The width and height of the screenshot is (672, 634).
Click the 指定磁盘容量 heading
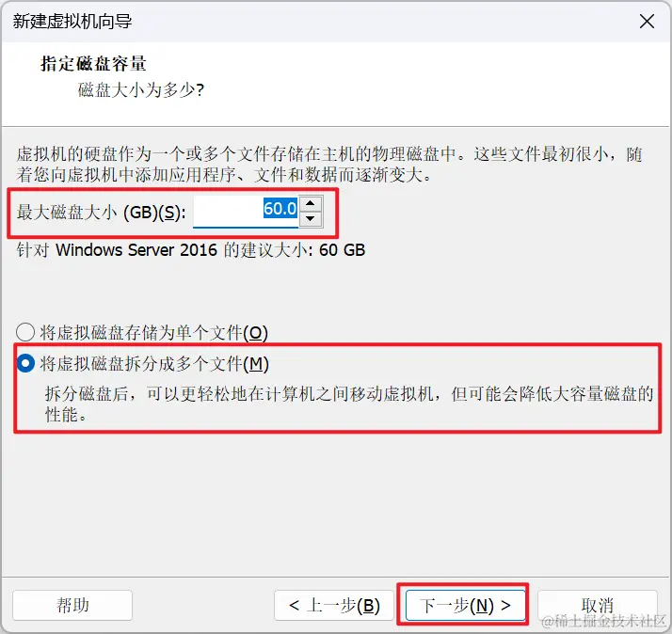click(93, 64)
